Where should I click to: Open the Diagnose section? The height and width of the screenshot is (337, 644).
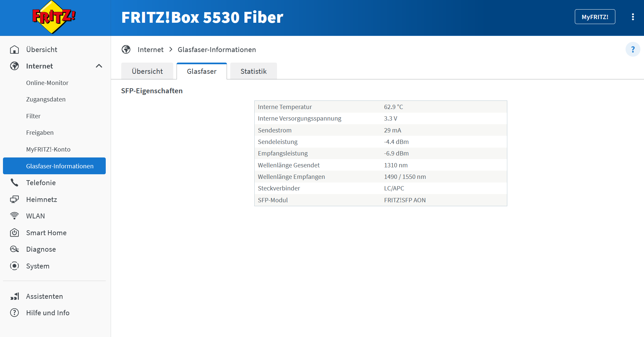coord(41,249)
